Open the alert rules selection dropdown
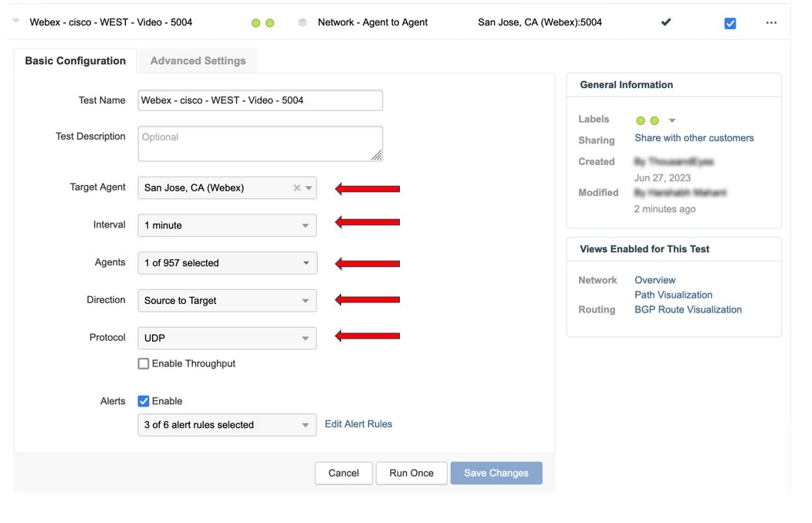This screenshot has width=812, height=523. (x=227, y=425)
